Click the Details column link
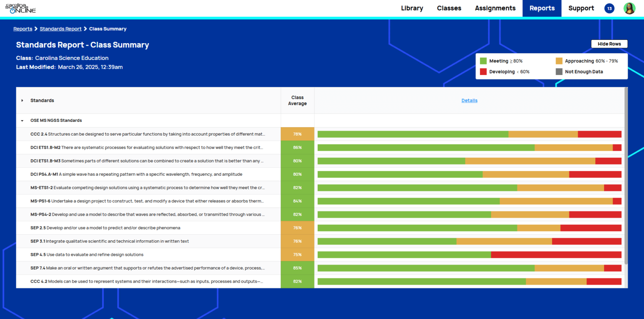Screen dimensions: 644x319 469,100
